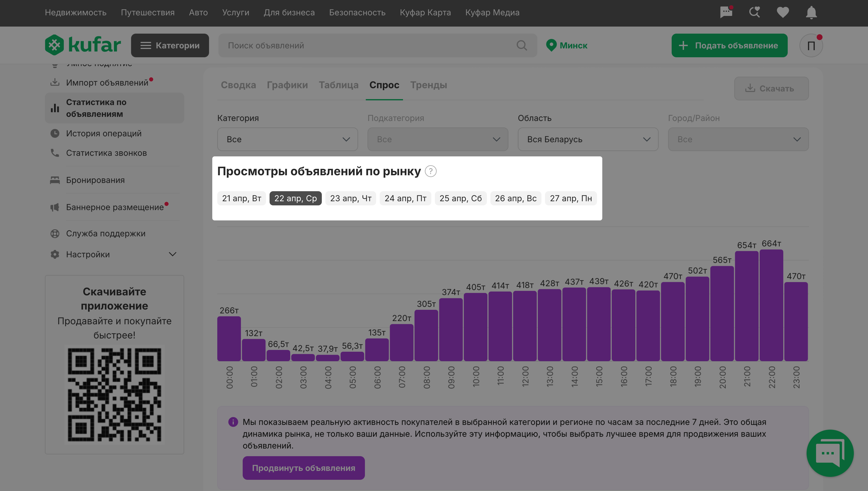The height and width of the screenshot is (491, 868).
Task: Click the Настройки gear icon
Action: tap(55, 254)
